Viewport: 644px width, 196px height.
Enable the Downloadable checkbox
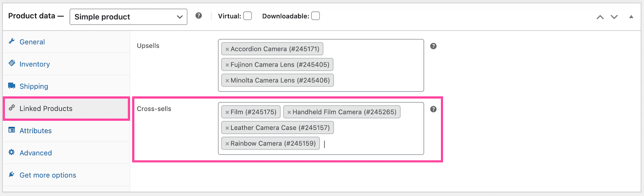coord(315,16)
